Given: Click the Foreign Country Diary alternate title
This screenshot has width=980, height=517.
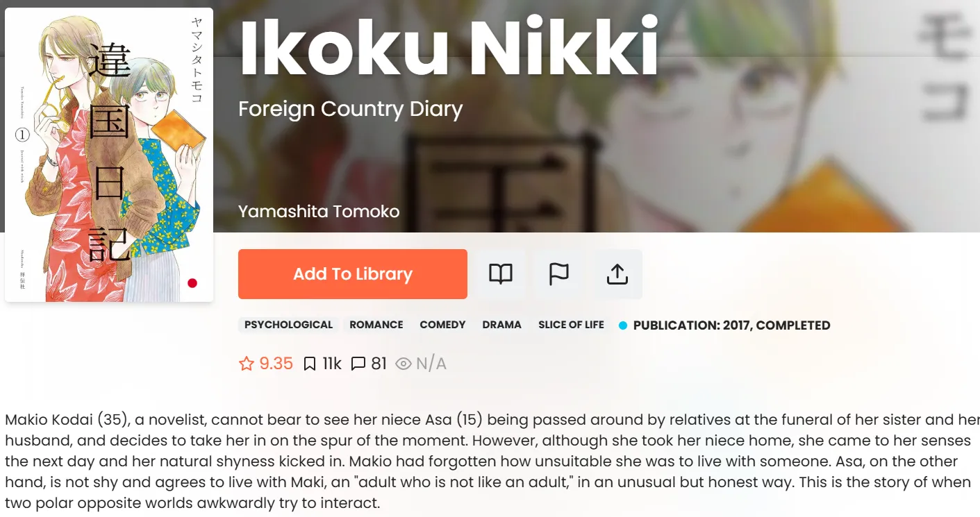Looking at the screenshot, I should pos(350,109).
